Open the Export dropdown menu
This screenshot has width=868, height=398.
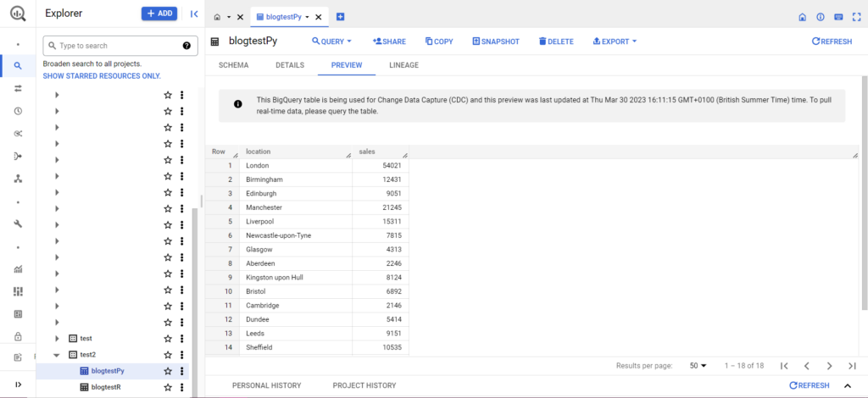(615, 41)
